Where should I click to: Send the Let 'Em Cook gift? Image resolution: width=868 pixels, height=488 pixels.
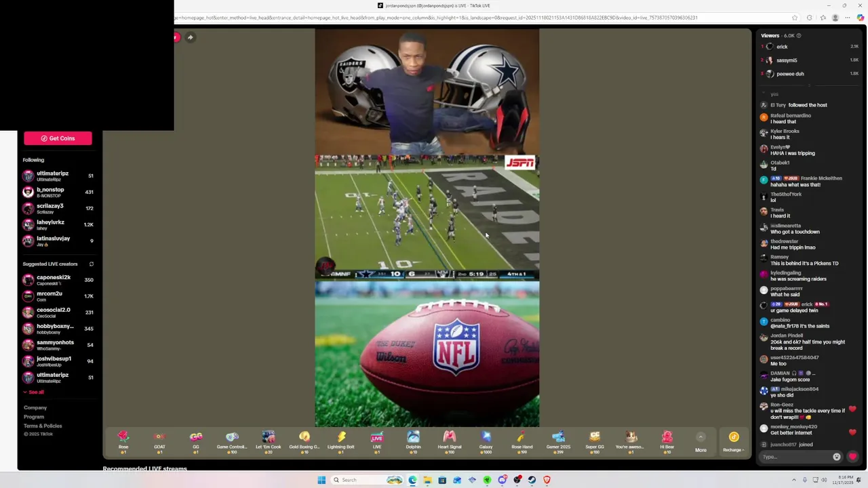coord(268,441)
